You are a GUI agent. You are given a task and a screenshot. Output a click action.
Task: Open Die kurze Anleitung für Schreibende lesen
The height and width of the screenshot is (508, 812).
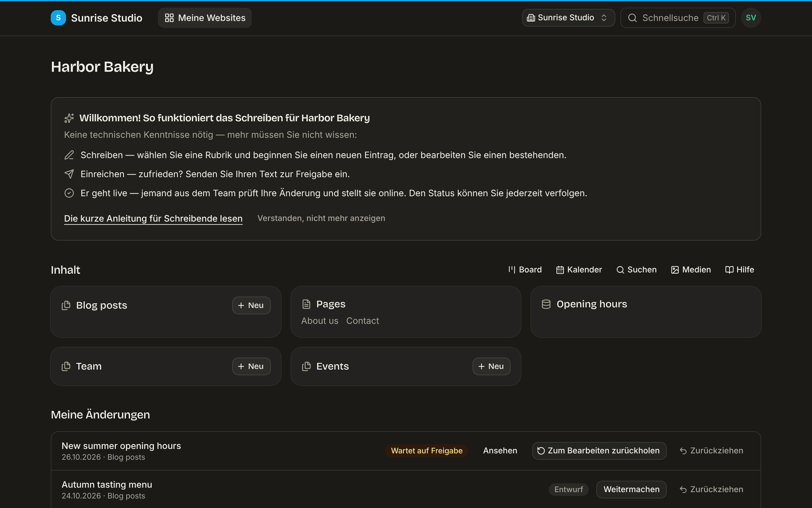[153, 218]
